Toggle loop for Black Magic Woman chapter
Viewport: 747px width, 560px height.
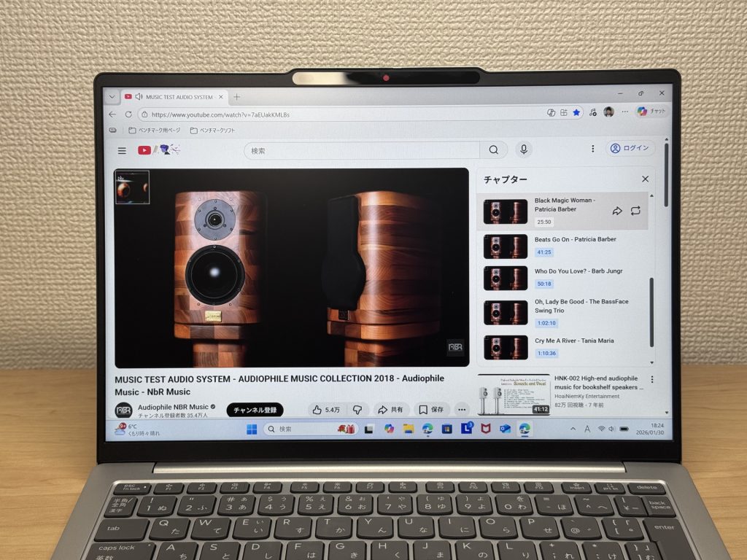tap(635, 211)
